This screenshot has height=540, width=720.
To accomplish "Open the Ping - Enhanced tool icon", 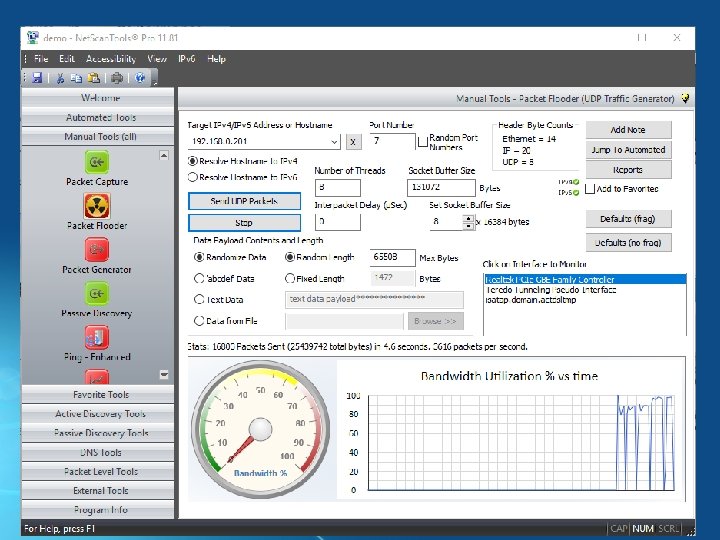I will (97, 336).
